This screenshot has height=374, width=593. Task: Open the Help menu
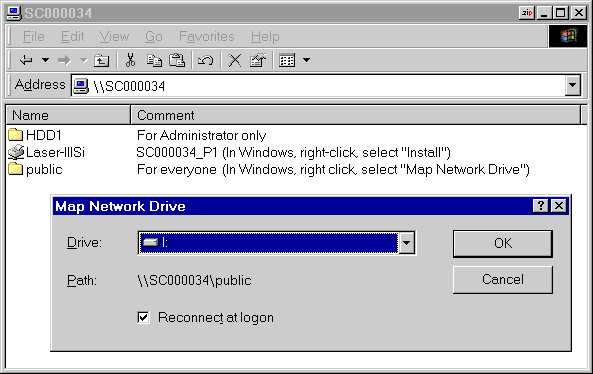pyautogui.click(x=265, y=37)
